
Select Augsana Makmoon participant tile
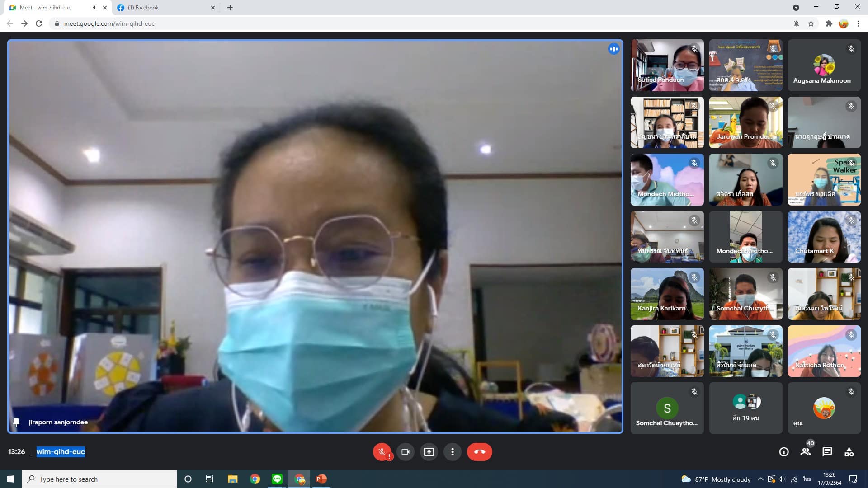[824, 65]
